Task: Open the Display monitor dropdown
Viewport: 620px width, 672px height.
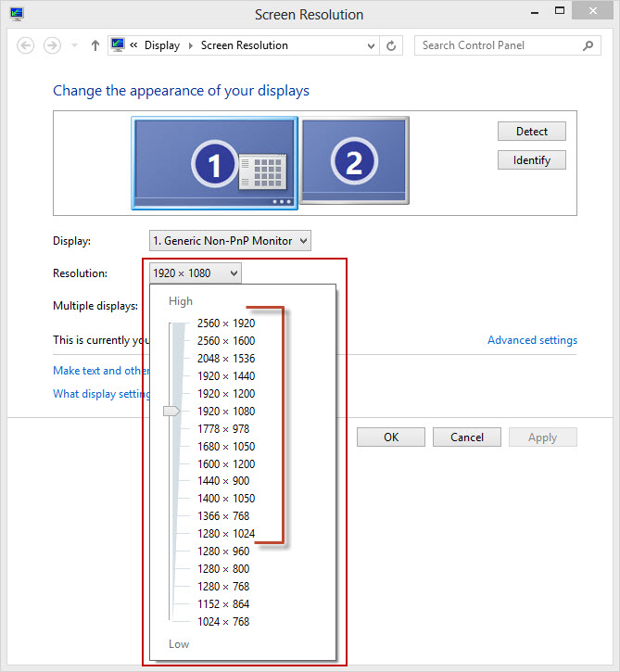Action: [x=230, y=241]
